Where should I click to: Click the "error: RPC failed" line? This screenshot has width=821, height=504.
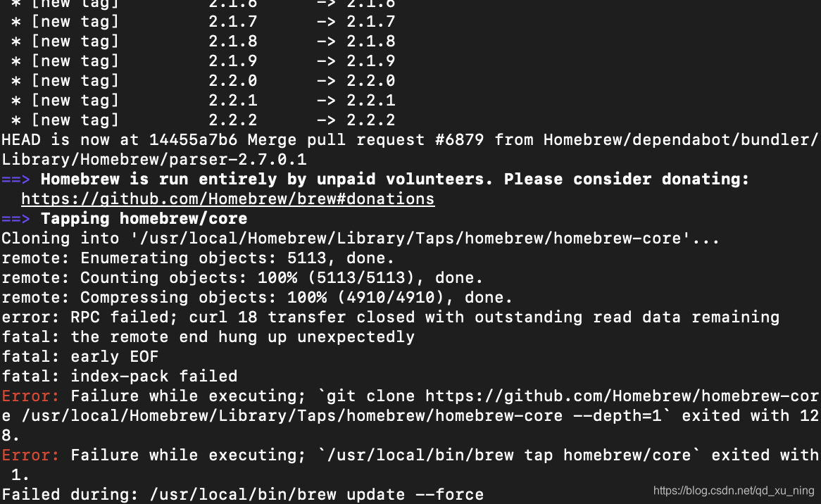pos(390,317)
